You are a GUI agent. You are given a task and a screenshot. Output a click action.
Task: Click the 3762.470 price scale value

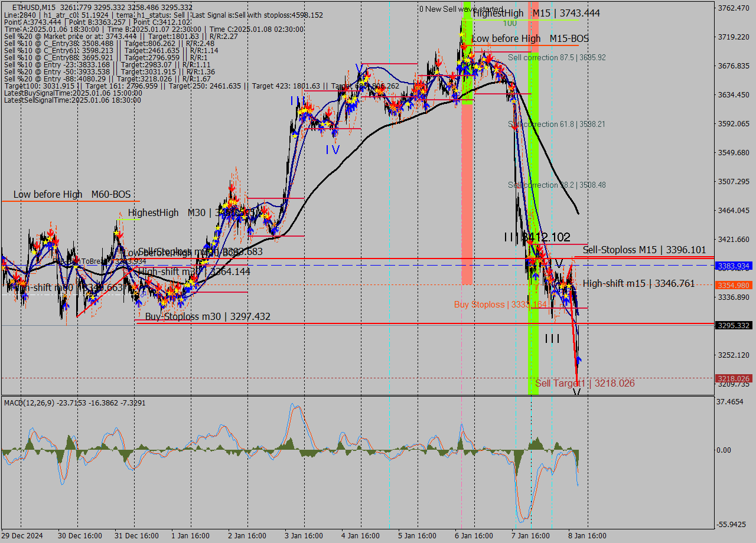(733, 8)
